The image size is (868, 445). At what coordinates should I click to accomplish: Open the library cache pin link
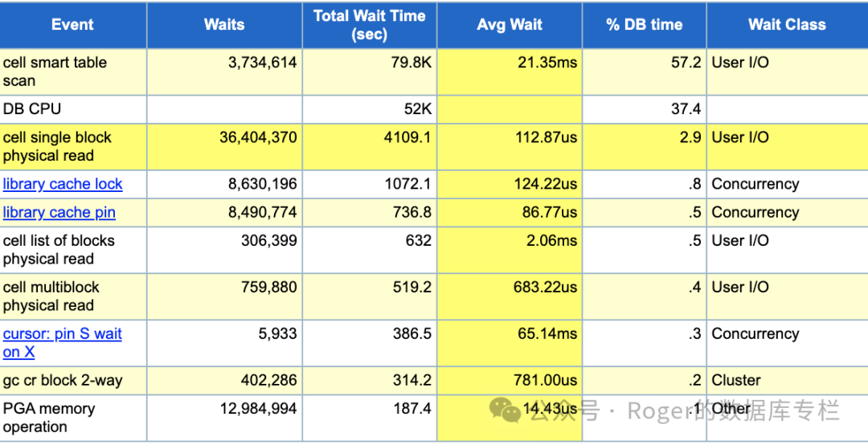(59, 213)
